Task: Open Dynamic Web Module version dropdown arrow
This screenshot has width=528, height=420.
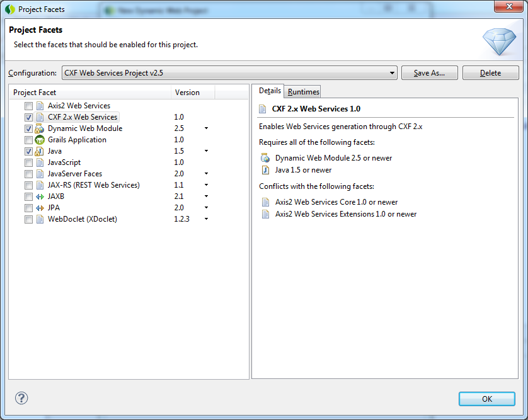Action: [x=207, y=128]
